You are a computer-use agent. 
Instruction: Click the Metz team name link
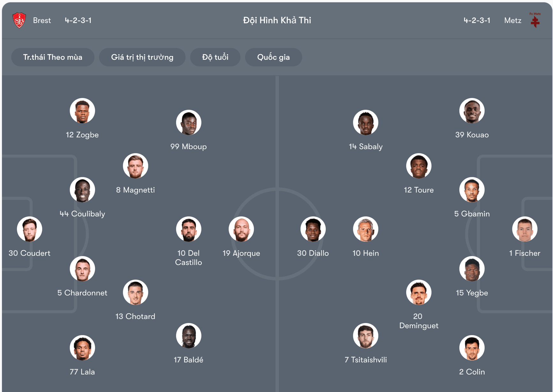click(x=512, y=20)
